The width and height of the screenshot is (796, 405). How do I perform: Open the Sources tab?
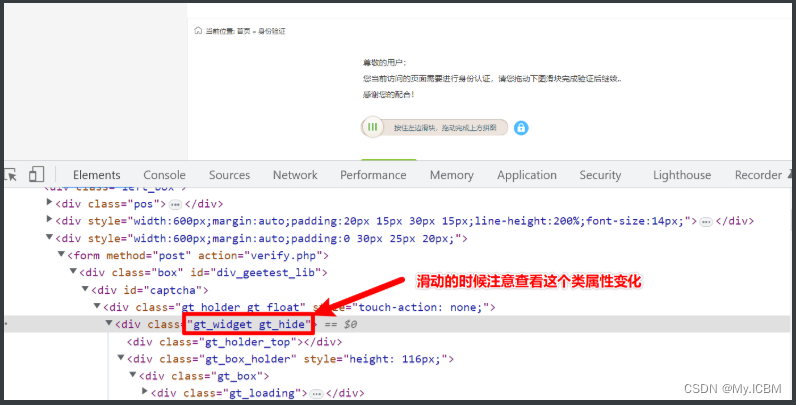pos(229,175)
